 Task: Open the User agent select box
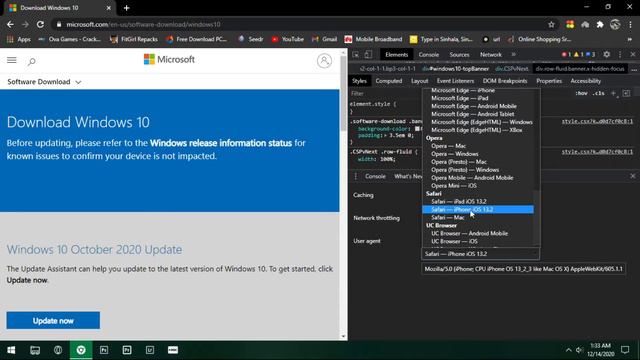480,254
